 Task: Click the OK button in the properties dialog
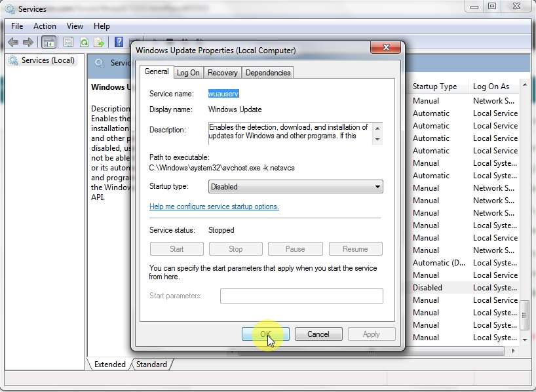point(265,334)
